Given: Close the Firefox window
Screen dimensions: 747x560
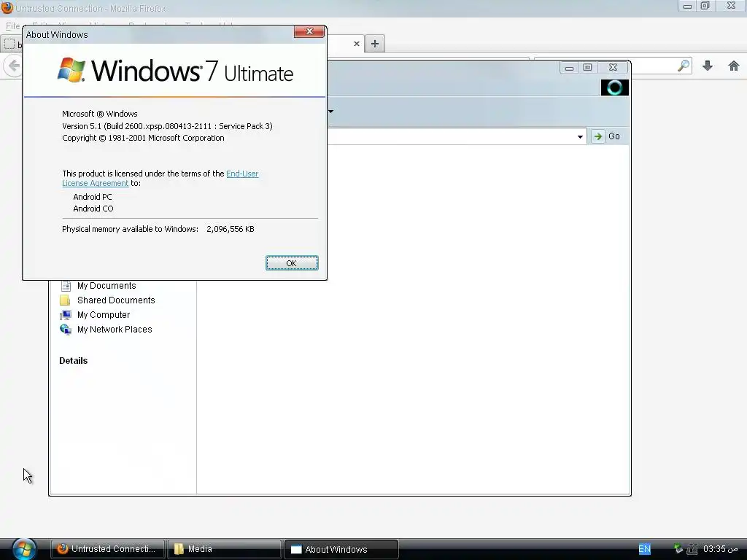Looking at the screenshot, I should click(x=731, y=6).
